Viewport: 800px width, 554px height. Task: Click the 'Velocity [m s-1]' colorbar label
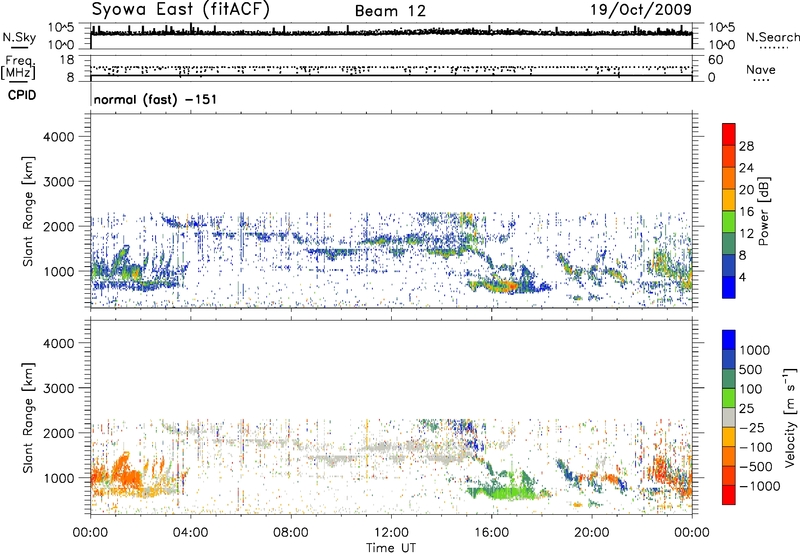pyautogui.click(x=790, y=417)
